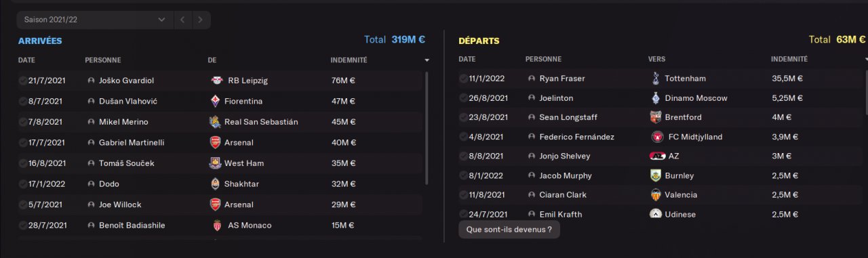Viewport: 868px width, 258px height.
Task: Click the West Ham crest icon
Action: [216, 163]
